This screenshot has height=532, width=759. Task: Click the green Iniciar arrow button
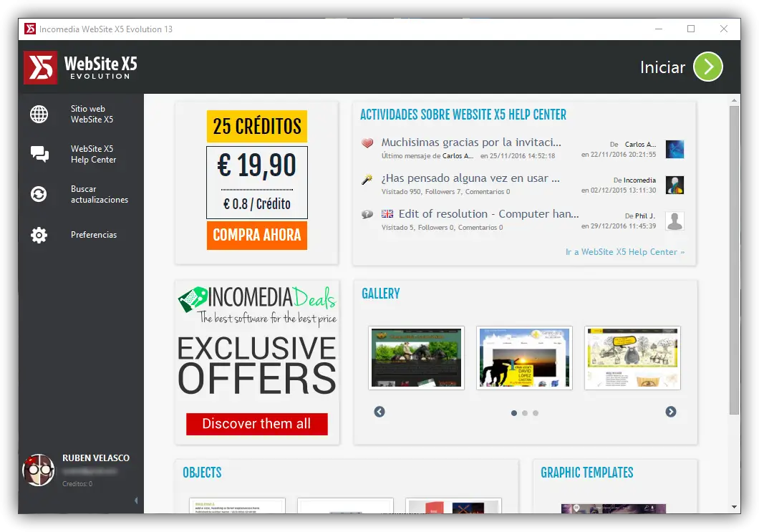click(707, 67)
